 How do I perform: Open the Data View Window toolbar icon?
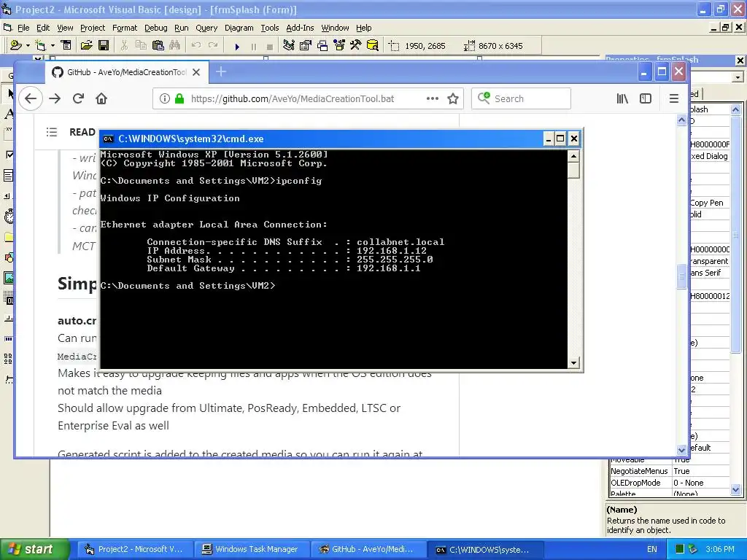pyautogui.click(x=373, y=46)
